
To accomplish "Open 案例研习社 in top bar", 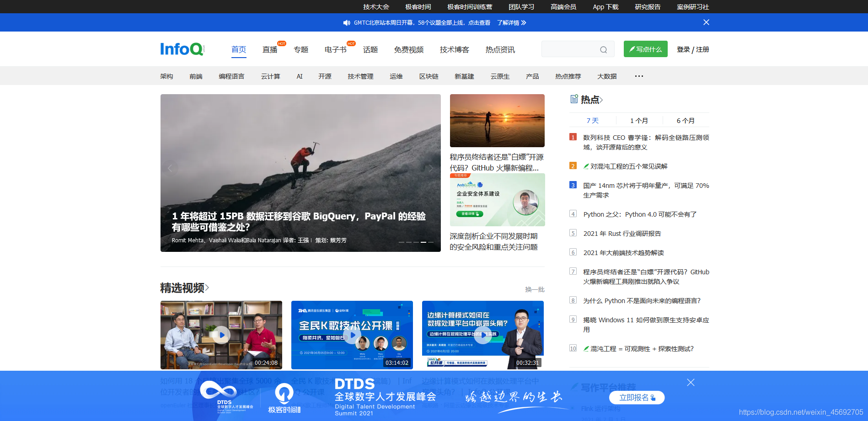I will pyautogui.click(x=693, y=7).
